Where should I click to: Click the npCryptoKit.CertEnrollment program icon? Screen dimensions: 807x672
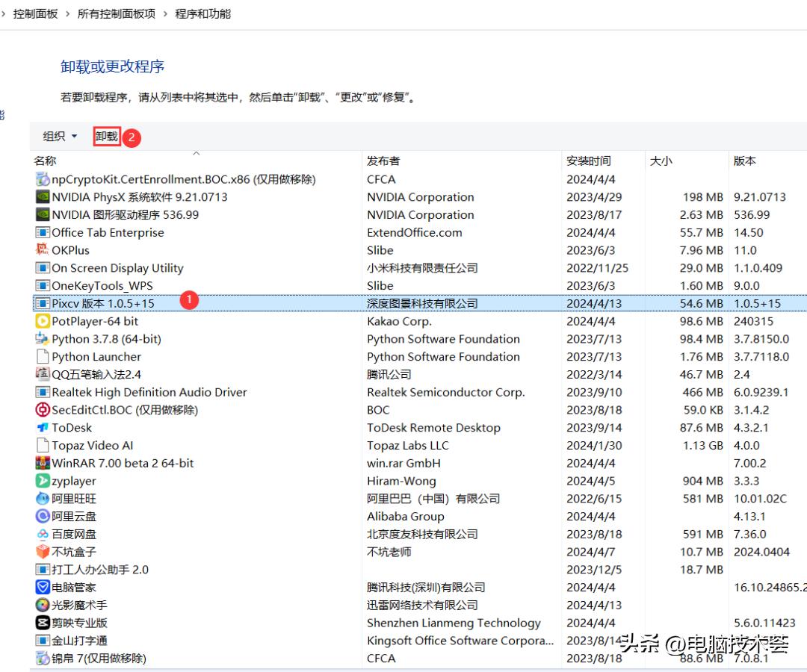(x=42, y=179)
